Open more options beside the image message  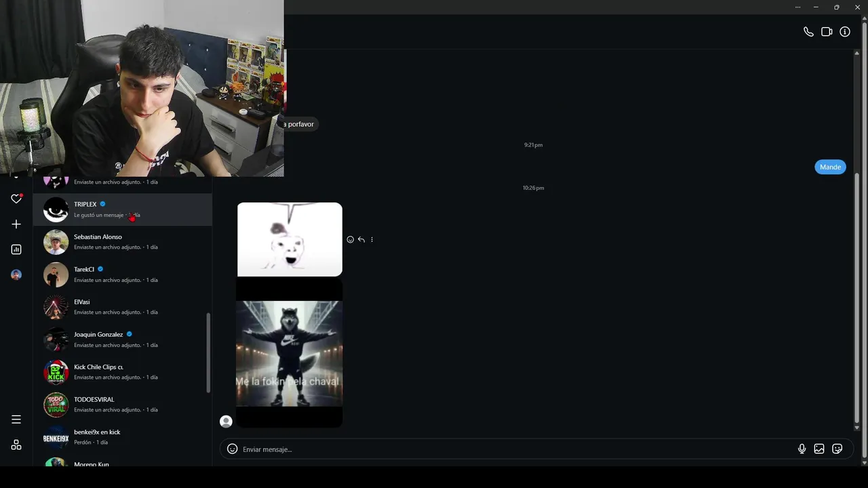(372, 239)
